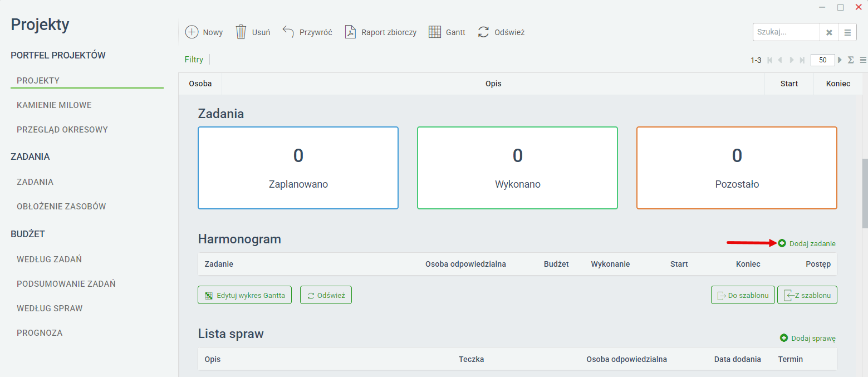Click the Zaplanowano tasks card
Screen dimensions: 868x377
298,168
